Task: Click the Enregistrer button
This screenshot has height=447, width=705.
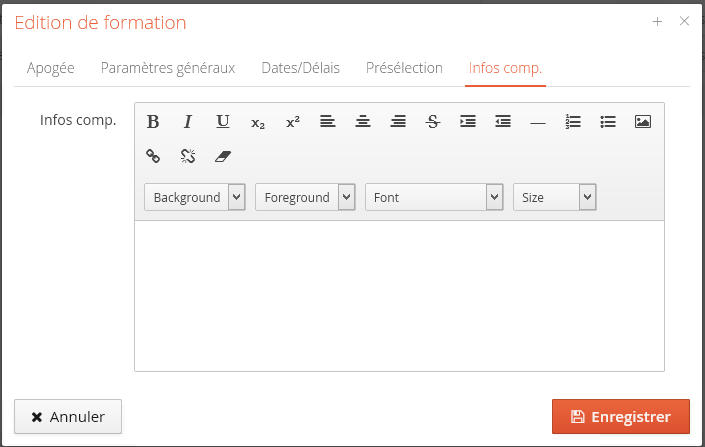Action: pos(620,417)
